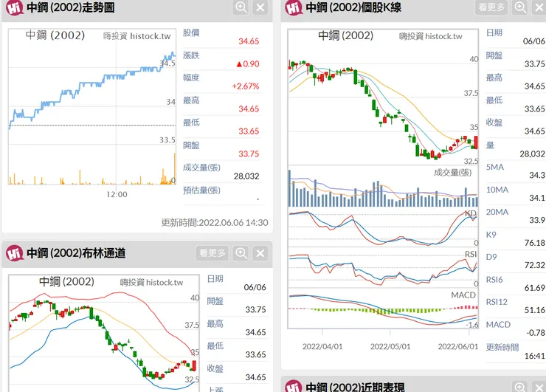The width and height of the screenshot is (546, 392).
Task: Zoom the 近期表現 panel using magnifier
Action: pos(520,385)
